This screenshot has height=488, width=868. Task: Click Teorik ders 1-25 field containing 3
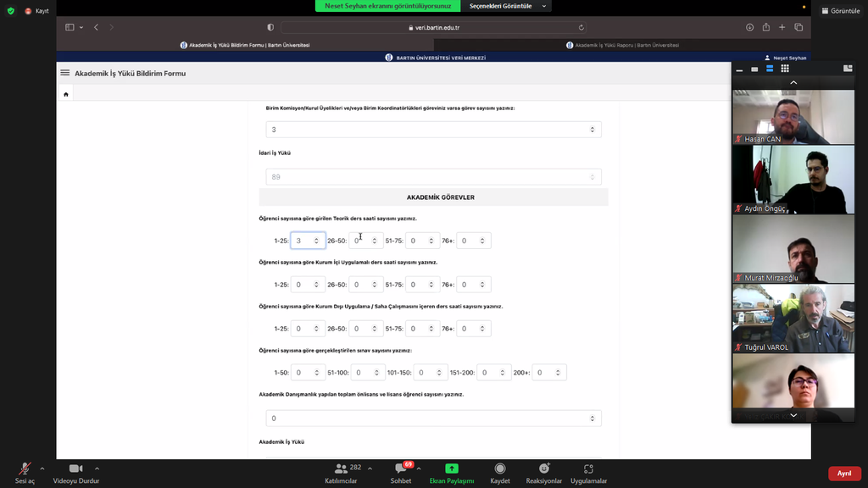307,241
